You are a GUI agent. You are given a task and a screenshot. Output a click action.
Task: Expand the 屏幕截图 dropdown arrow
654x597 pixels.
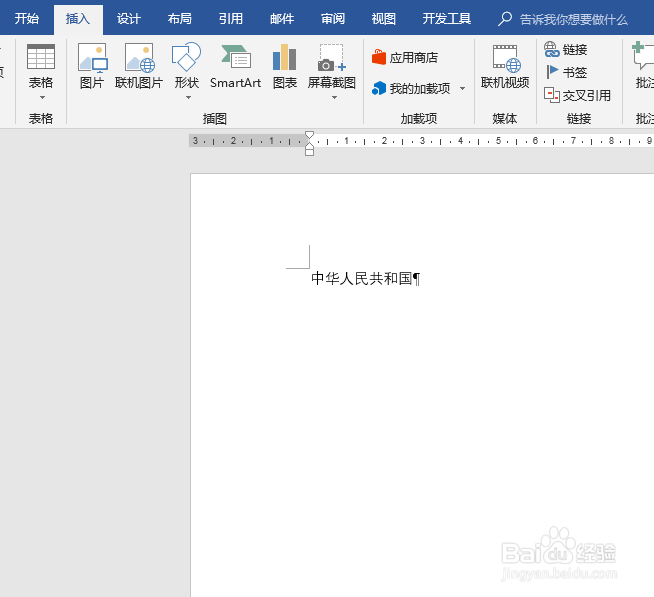point(334,98)
